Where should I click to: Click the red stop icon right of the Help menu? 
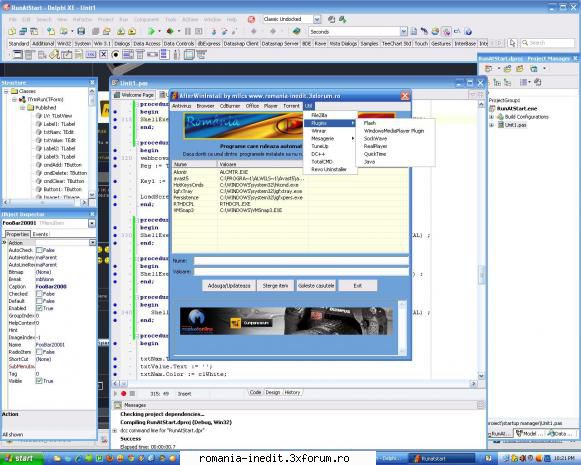tap(252, 19)
